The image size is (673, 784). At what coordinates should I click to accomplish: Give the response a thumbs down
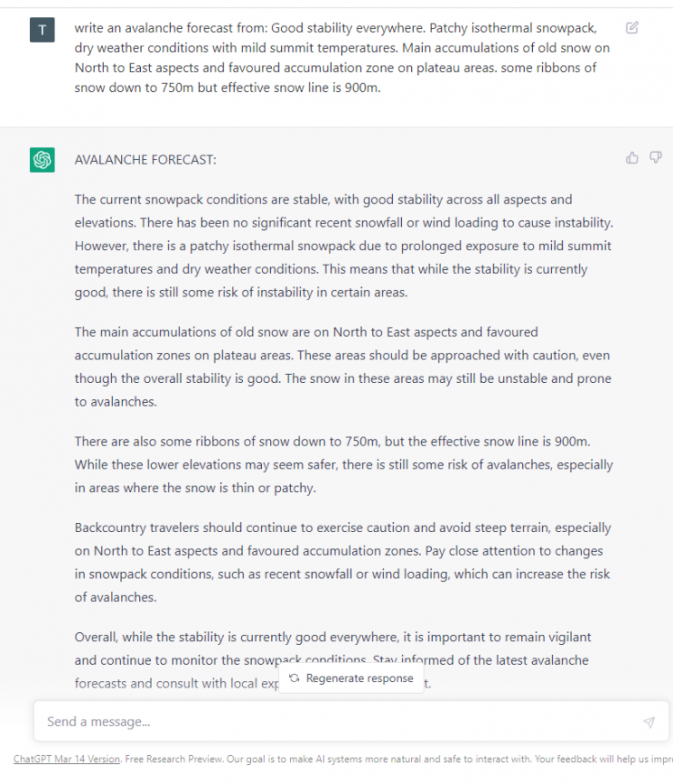(655, 158)
